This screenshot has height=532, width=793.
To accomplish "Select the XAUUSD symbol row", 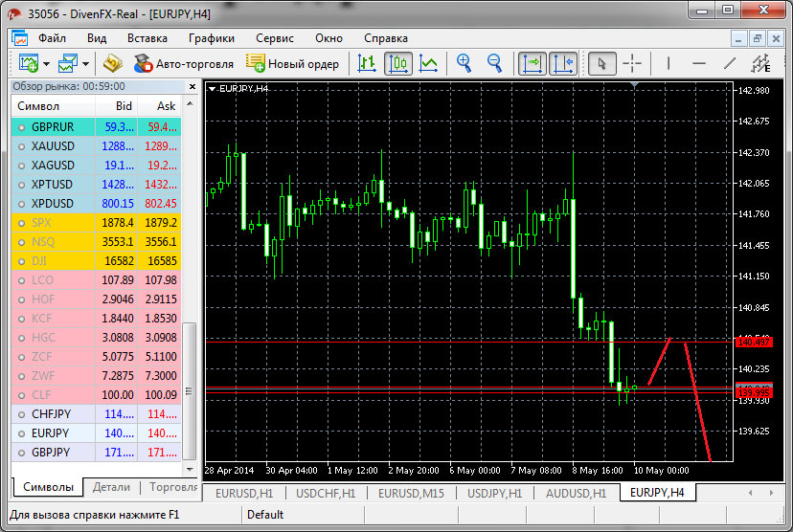I will (x=96, y=146).
